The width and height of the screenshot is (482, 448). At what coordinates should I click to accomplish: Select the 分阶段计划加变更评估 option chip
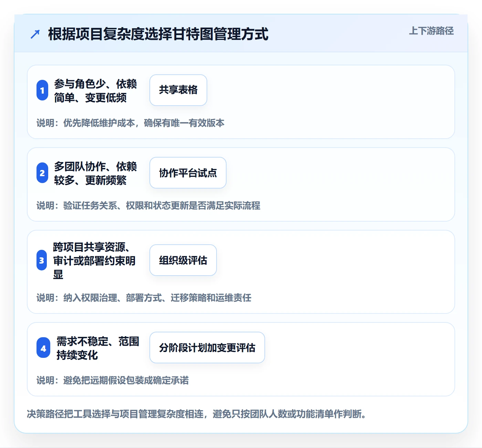tap(207, 348)
